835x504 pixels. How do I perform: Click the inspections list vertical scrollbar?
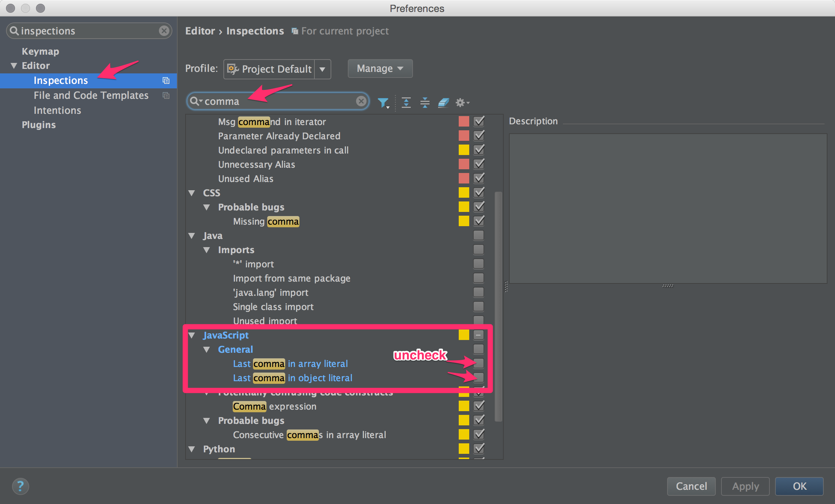pos(498,306)
